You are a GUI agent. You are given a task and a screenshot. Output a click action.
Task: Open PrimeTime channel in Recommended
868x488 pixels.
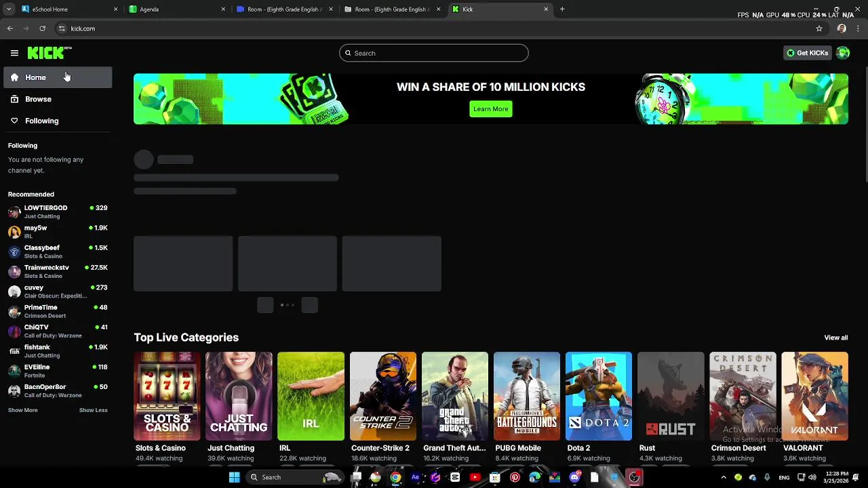[58, 311]
